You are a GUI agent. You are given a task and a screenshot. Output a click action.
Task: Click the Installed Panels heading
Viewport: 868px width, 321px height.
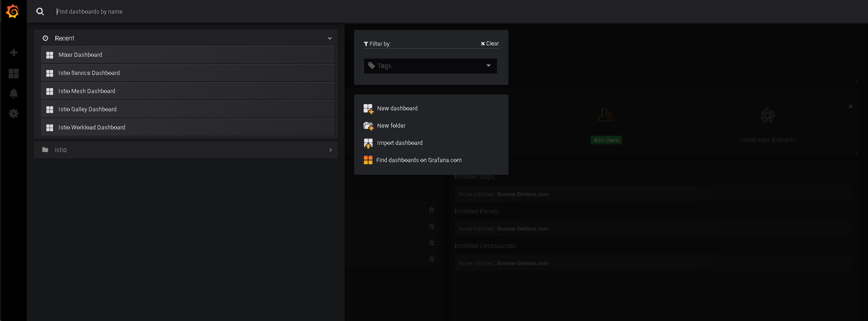pyautogui.click(x=477, y=211)
